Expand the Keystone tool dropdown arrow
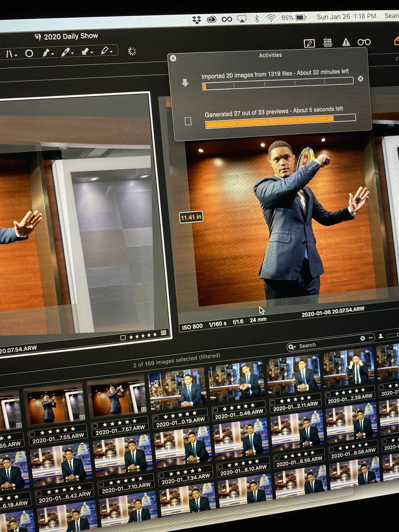The height and width of the screenshot is (532, 399). [16, 55]
